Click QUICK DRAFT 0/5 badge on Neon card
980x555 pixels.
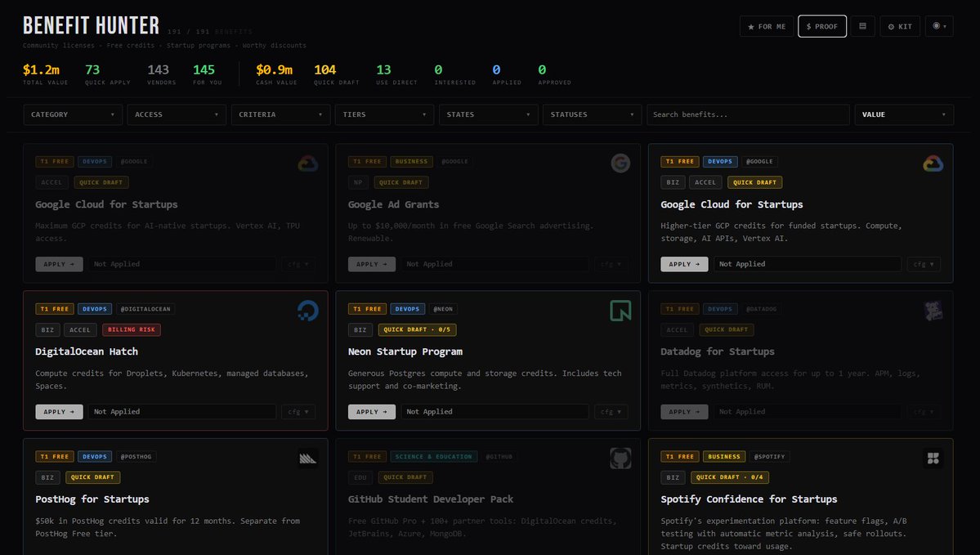(417, 329)
